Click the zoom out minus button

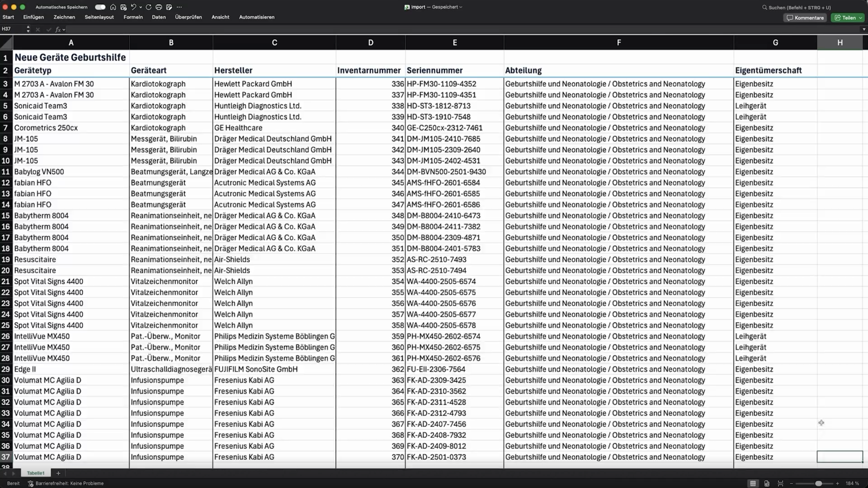coord(791,483)
